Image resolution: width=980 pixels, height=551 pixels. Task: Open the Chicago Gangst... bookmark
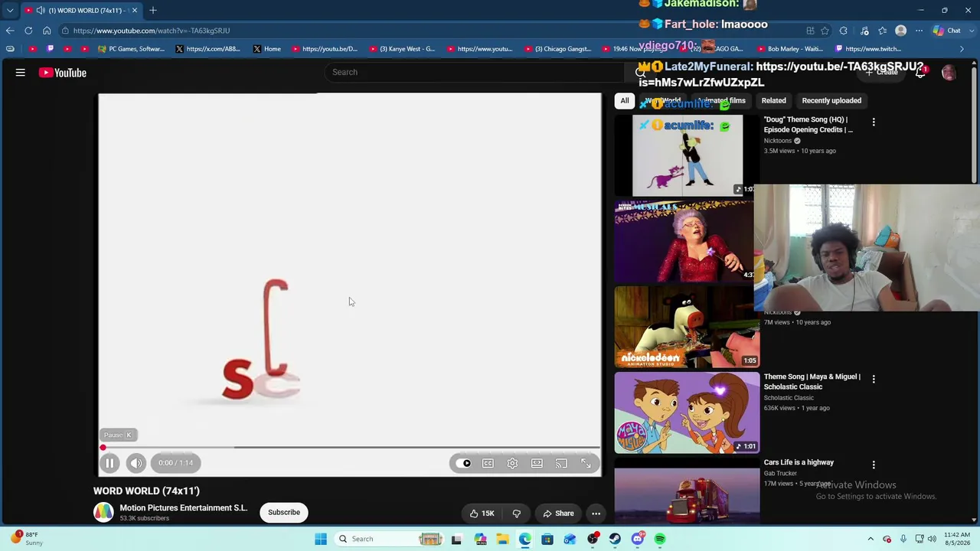558,49
